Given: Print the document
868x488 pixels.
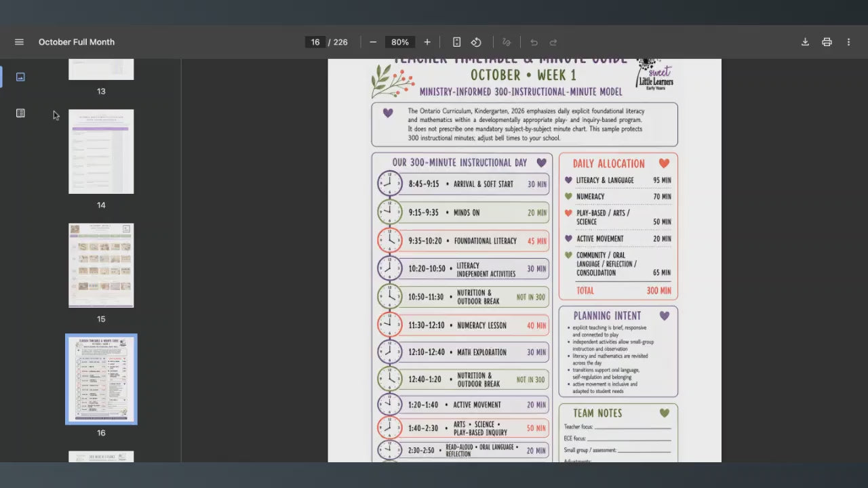Looking at the screenshot, I should pyautogui.click(x=827, y=42).
